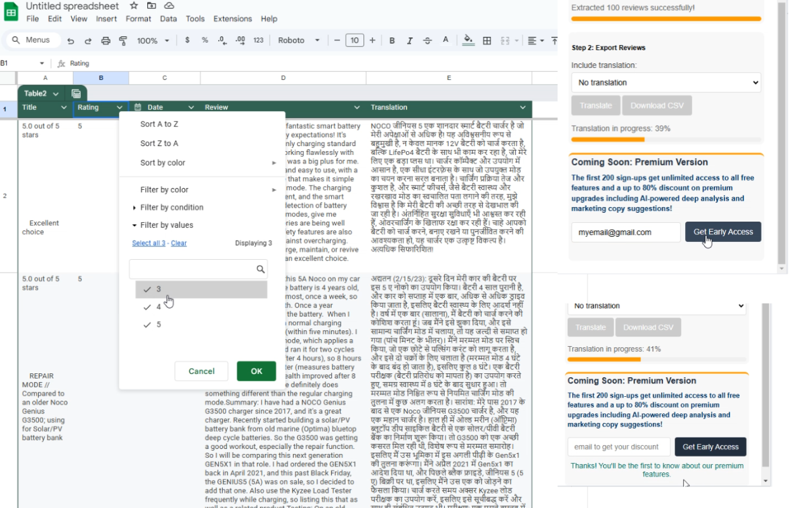The width and height of the screenshot is (812, 508).
Task: Decrease font size with minus button
Action: point(337,41)
